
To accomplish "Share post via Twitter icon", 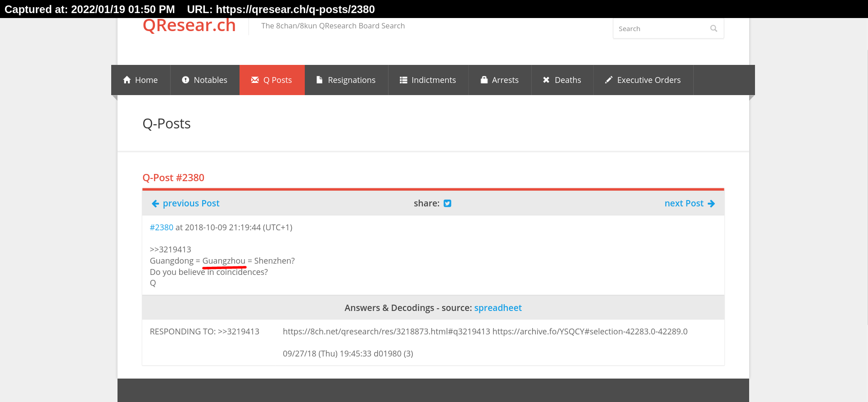I will pyautogui.click(x=448, y=203).
